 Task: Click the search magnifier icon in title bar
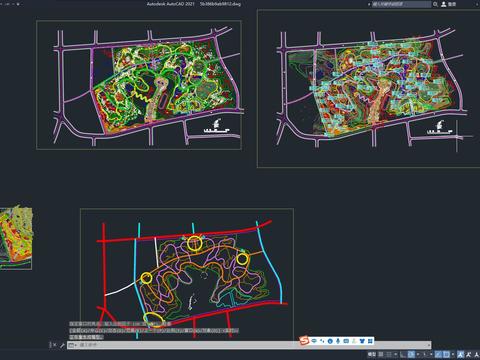[435, 4]
